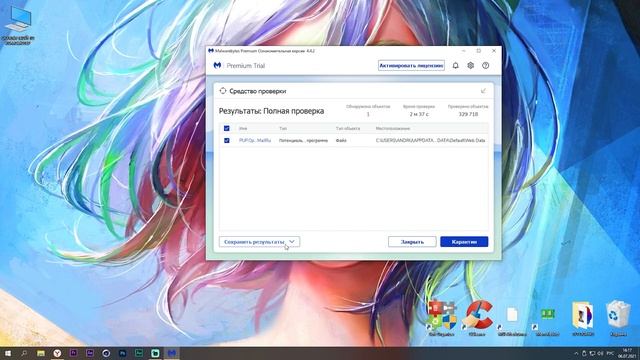The image size is (640, 360).
Task: Collapse the scanner panel with arrow icon
Action: click(483, 91)
